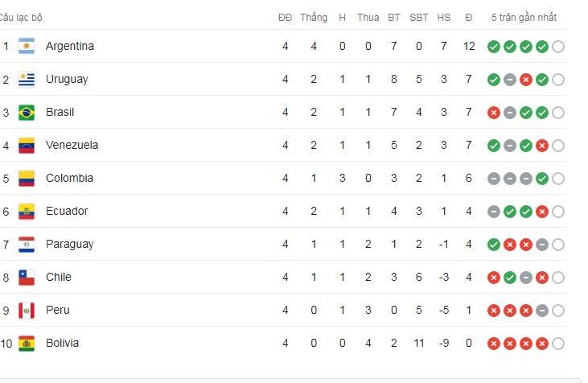Viewport: 588px width, 383px height.
Task: Click Colombia's green win result icon
Action: (542, 179)
